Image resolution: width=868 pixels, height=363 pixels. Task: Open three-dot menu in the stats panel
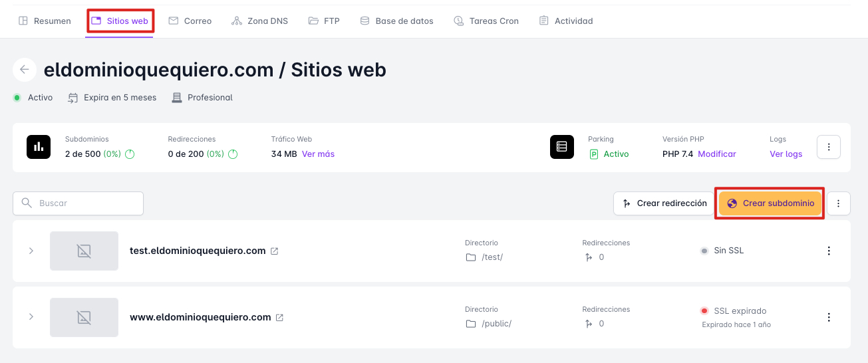[x=828, y=147]
